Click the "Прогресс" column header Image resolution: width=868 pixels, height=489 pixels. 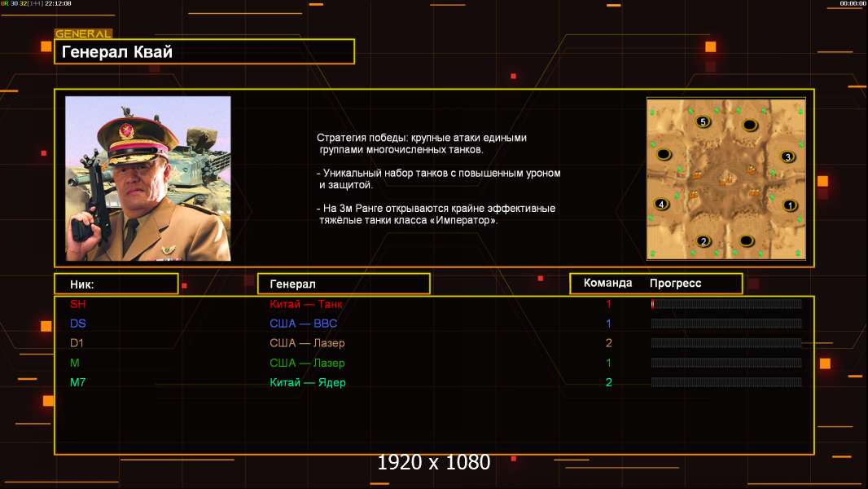[675, 283]
